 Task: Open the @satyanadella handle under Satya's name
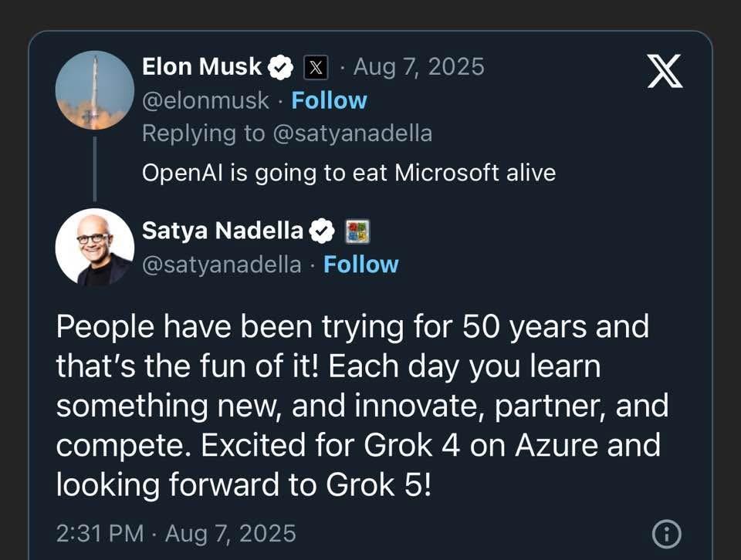[222, 265]
